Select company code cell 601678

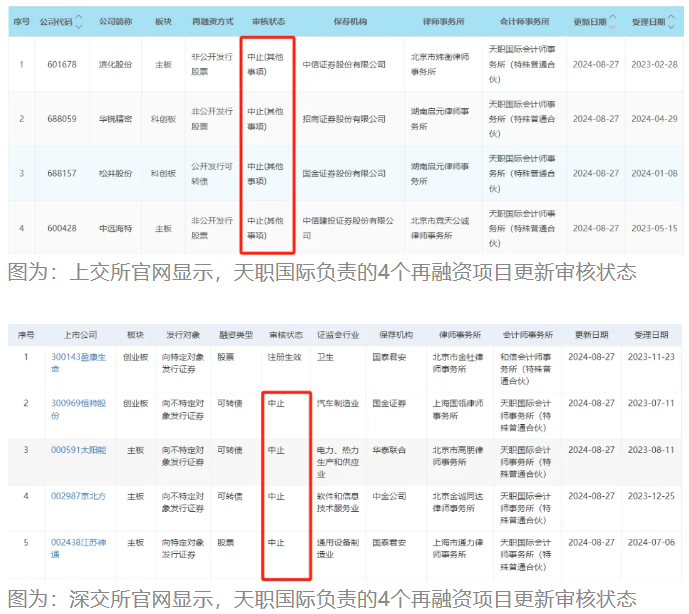(62, 65)
